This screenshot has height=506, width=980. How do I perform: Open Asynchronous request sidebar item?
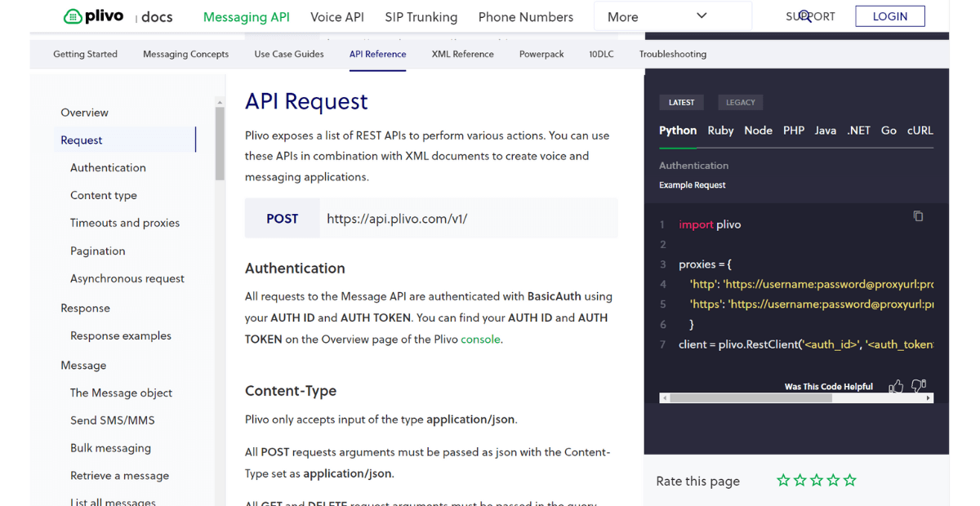point(127,278)
